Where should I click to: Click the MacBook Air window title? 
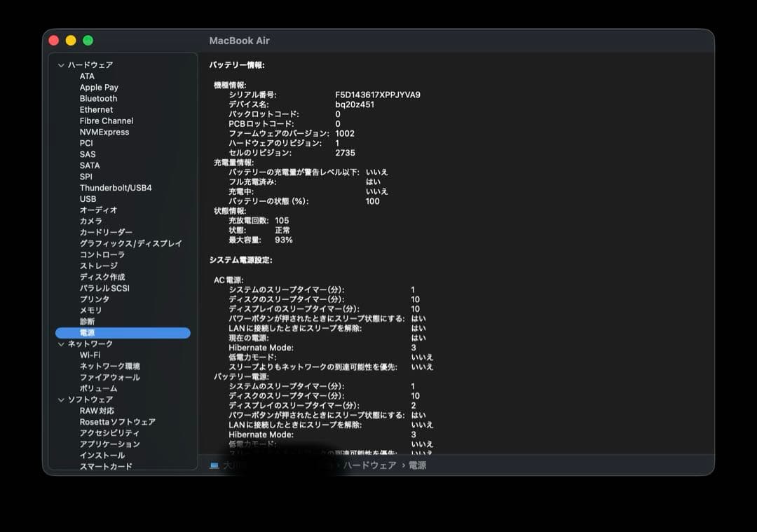coord(240,41)
